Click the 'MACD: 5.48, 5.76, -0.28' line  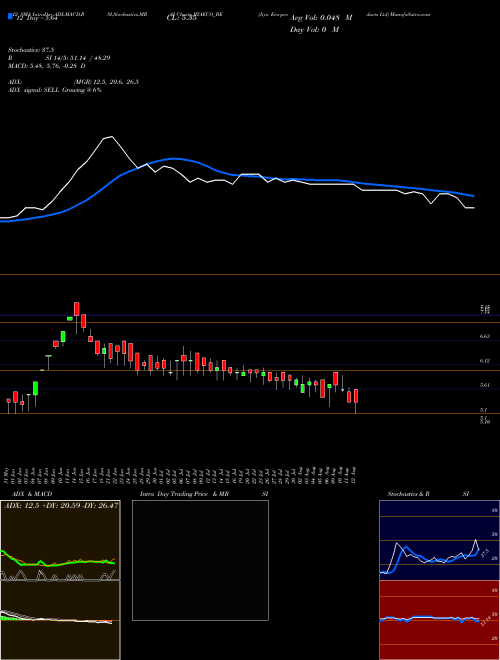pos(46,66)
